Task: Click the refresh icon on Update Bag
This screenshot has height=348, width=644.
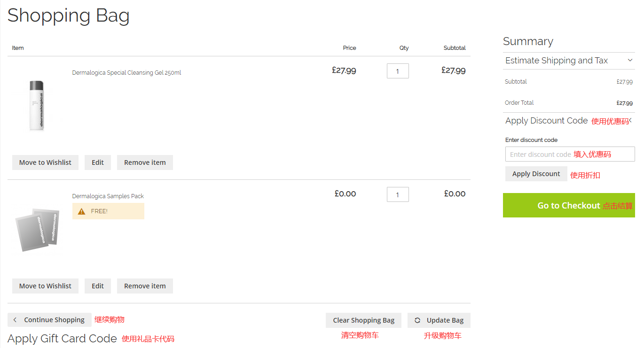Action: coord(417,320)
